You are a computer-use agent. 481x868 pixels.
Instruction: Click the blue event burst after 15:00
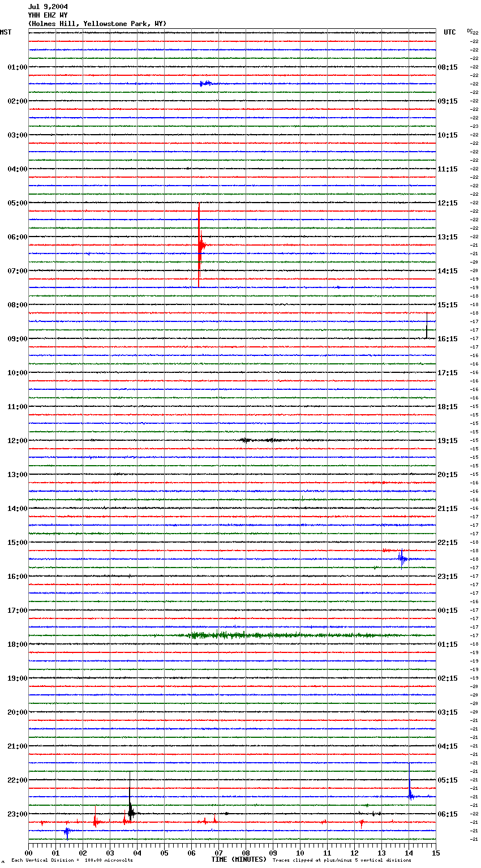point(403,559)
